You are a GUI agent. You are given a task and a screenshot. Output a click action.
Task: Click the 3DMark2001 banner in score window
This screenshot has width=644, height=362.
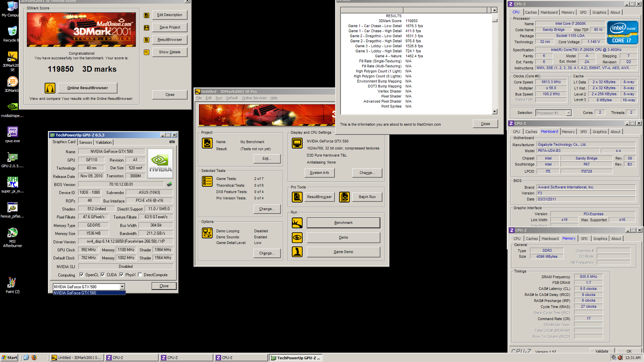point(82,29)
